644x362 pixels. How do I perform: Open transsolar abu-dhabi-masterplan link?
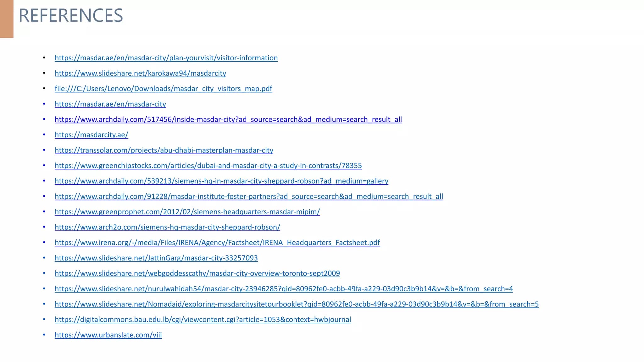coord(164,150)
